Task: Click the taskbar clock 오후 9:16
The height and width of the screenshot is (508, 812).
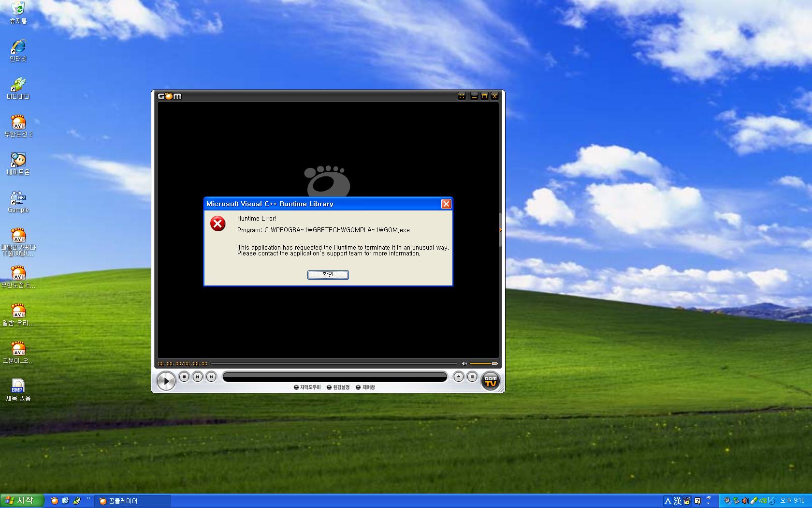Action: click(x=792, y=501)
